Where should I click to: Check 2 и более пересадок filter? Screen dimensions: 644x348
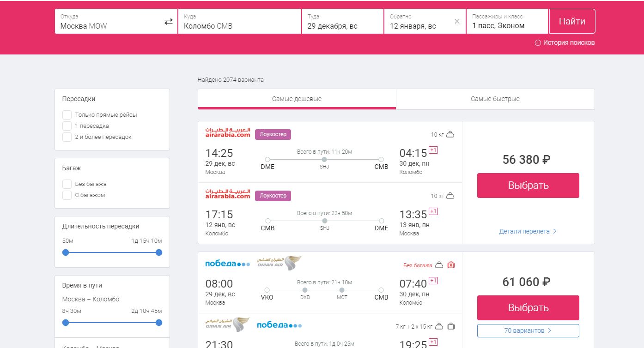click(67, 137)
